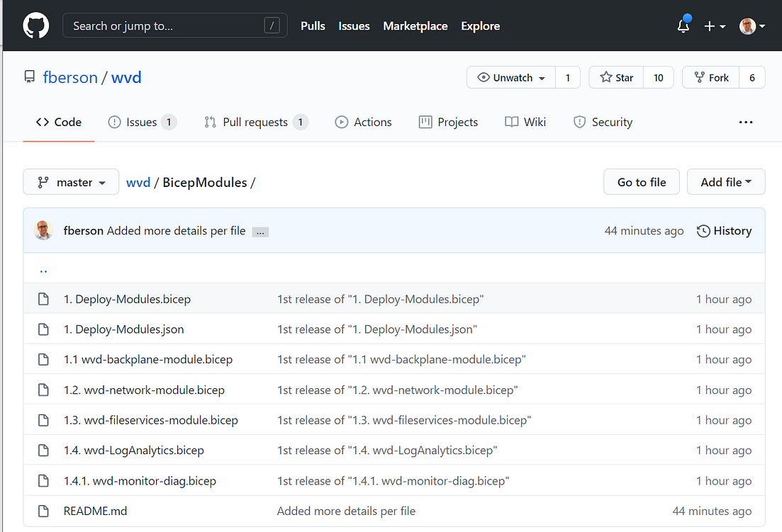Click the 44 minutes ago commit timestamp
Image resolution: width=782 pixels, height=532 pixels.
tap(644, 231)
